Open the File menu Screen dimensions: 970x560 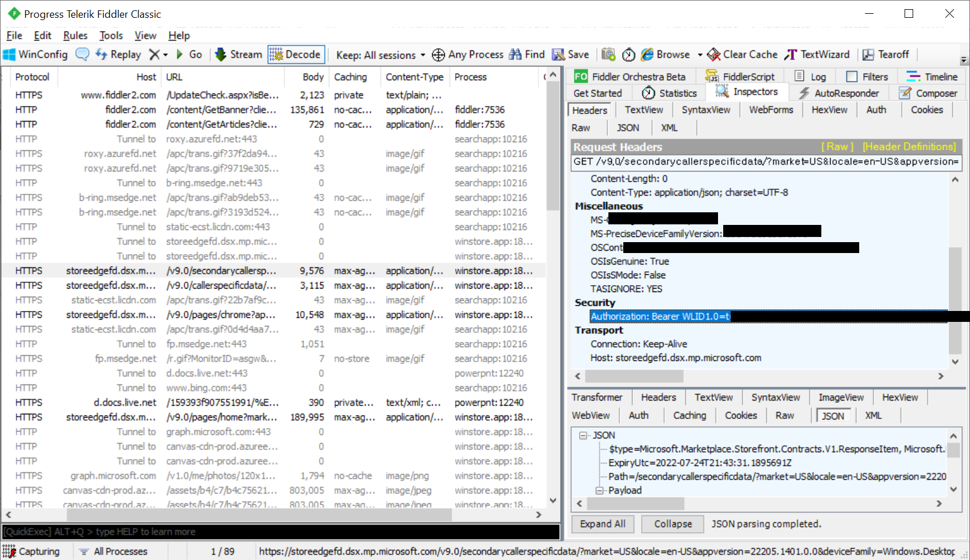[14, 36]
